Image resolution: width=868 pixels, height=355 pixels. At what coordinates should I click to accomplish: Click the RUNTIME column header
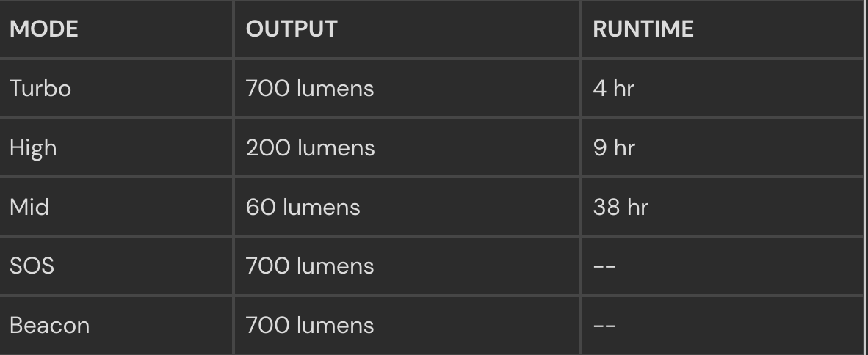pyautogui.click(x=643, y=29)
